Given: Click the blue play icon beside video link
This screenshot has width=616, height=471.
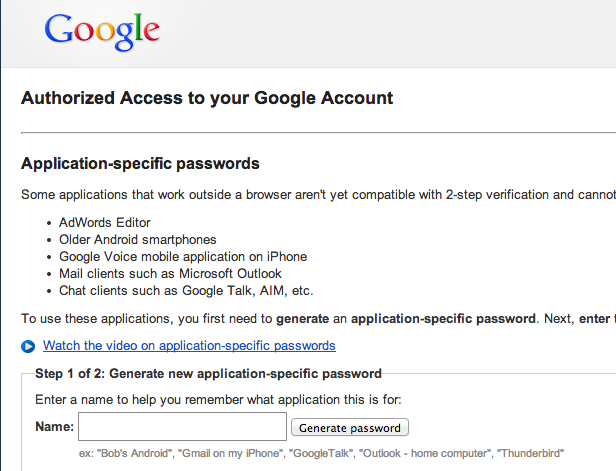Looking at the screenshot, I should pyautogui.click(x=28, y=346).
